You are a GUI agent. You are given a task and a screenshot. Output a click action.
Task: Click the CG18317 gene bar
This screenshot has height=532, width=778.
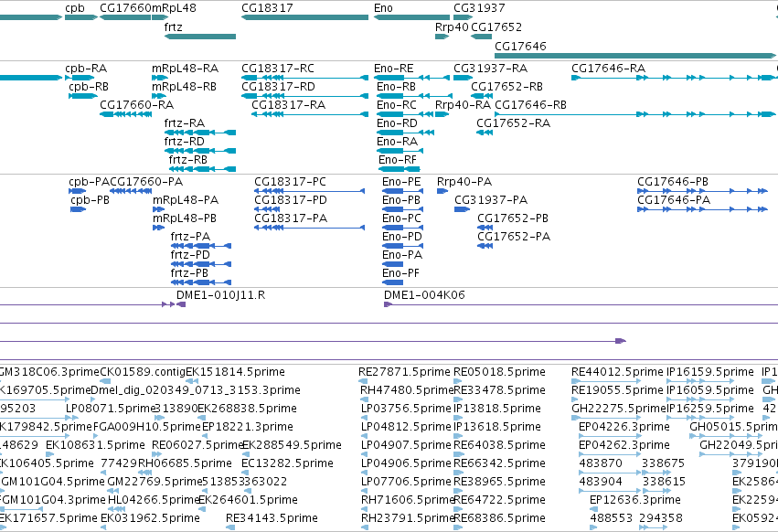[305, 17]
